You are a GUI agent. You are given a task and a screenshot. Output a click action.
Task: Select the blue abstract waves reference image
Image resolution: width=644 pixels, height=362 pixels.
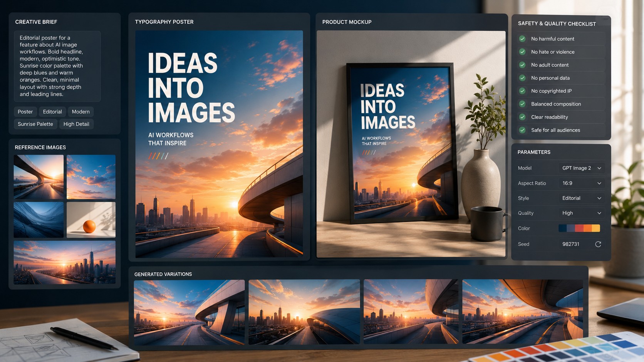(39, 220)
